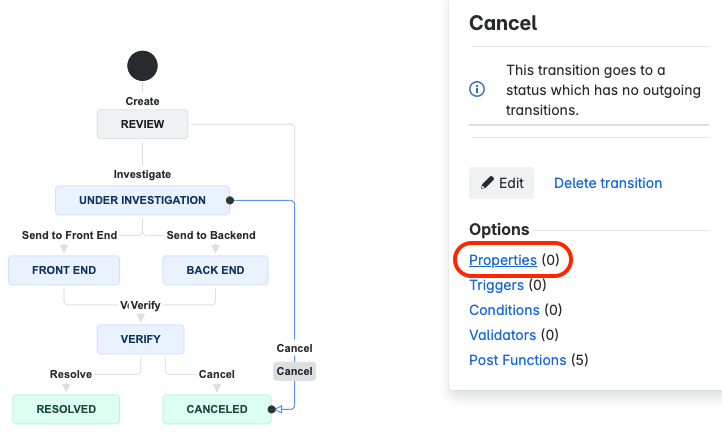This screenshot has width=722, height=438.
Task: Select the BACK END status box
Action: (x=216, y=270)
